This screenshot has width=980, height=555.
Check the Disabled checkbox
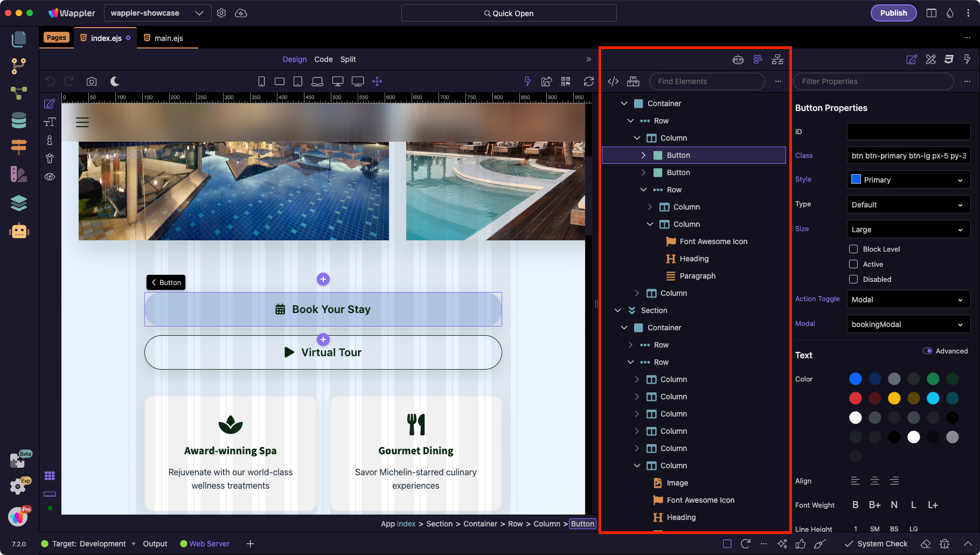coord(853,279)
